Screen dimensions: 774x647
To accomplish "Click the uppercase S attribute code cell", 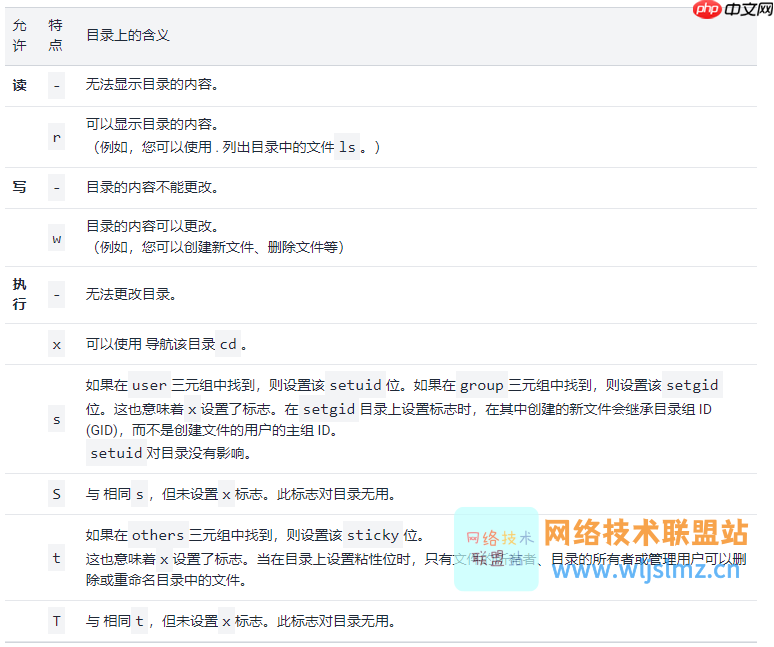I will 56,494.
